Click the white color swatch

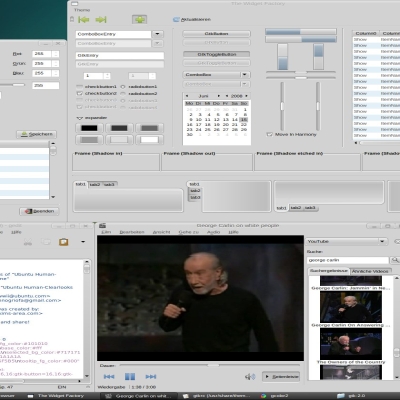tap(149, 139)
